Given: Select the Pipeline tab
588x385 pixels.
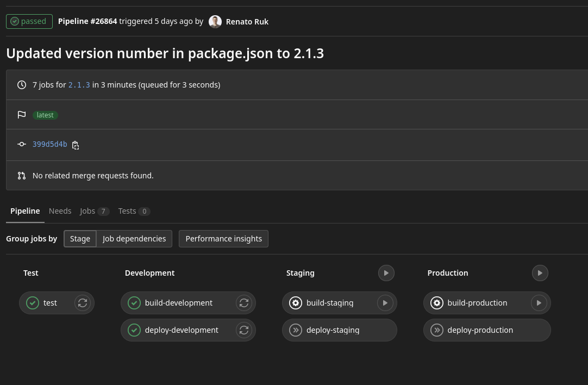Looking at the screenshot, I should click(x=25, y=211).
